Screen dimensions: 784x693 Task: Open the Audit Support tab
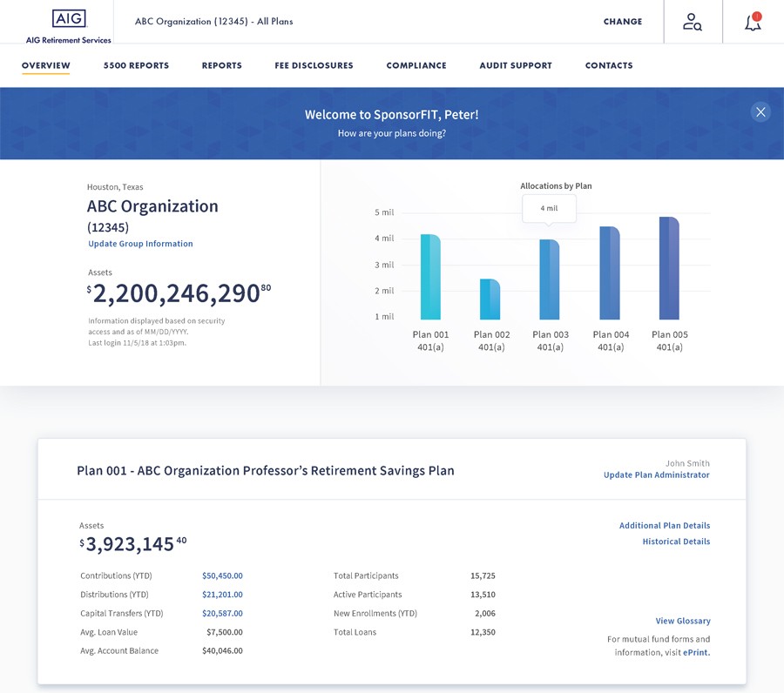[x=516, y=65]
